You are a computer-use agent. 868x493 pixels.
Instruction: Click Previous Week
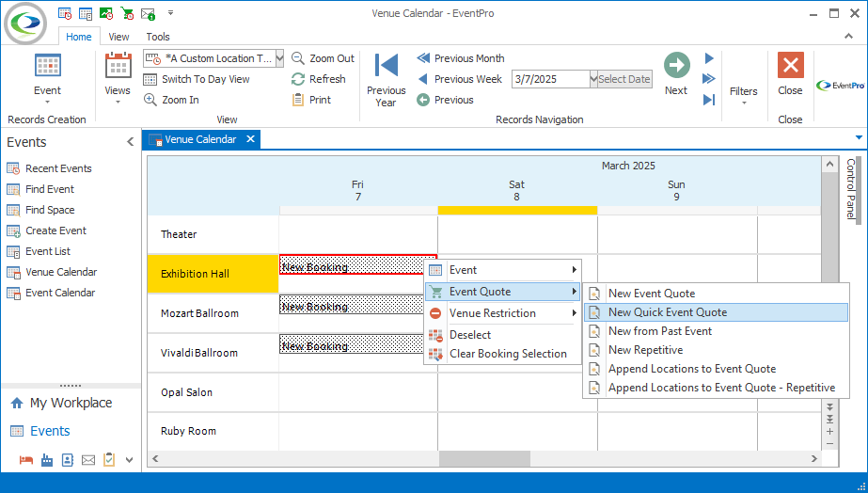tap(460, 79)
